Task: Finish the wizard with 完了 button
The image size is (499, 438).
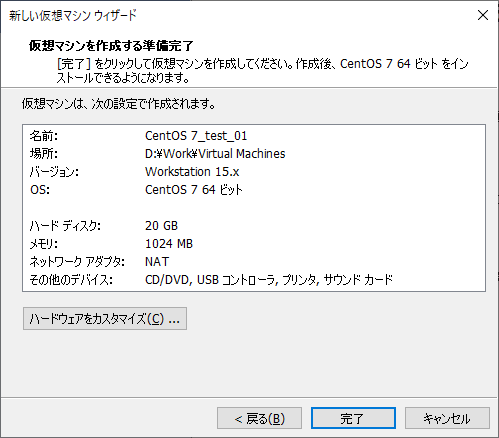Action: pos(353,418)
